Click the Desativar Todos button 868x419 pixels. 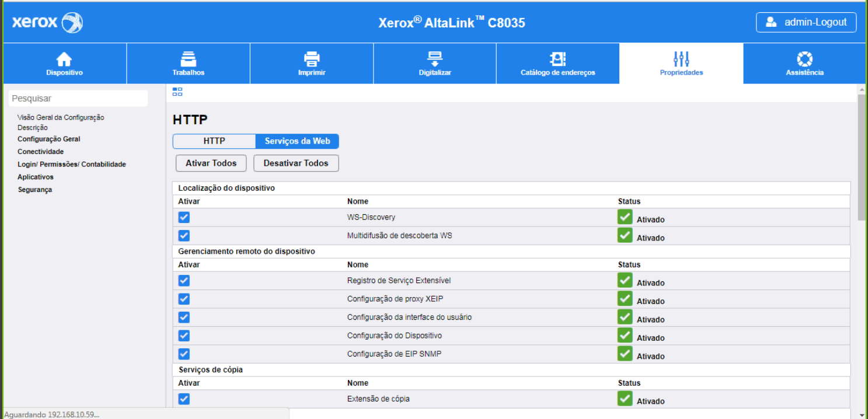pos(296,163)
